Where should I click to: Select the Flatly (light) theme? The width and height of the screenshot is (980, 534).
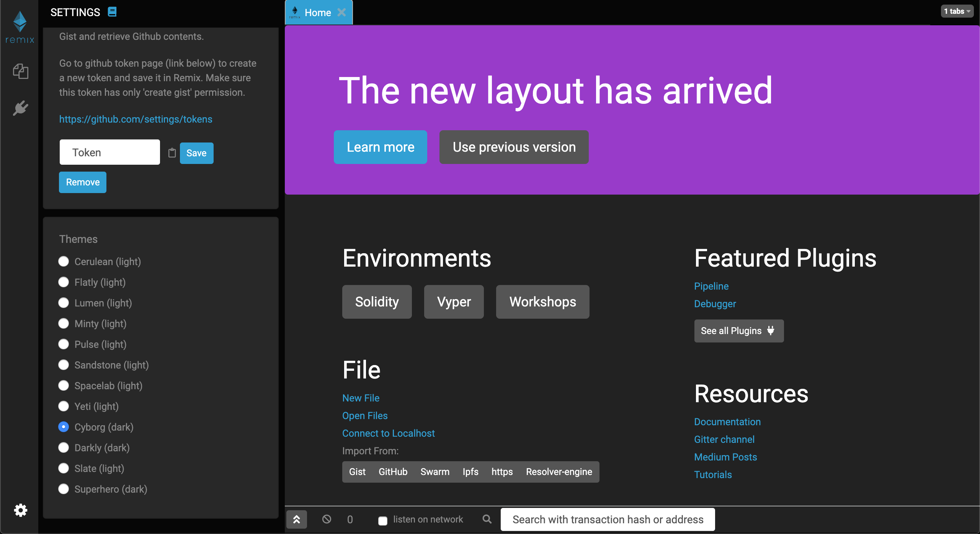pos(64,282)
